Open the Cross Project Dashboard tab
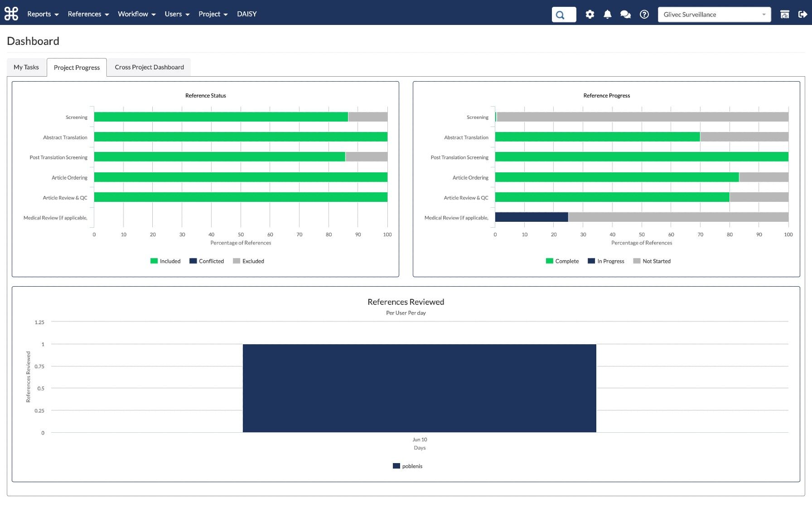The height and width of the screenshot is (508, 812). tap(149, 67)
